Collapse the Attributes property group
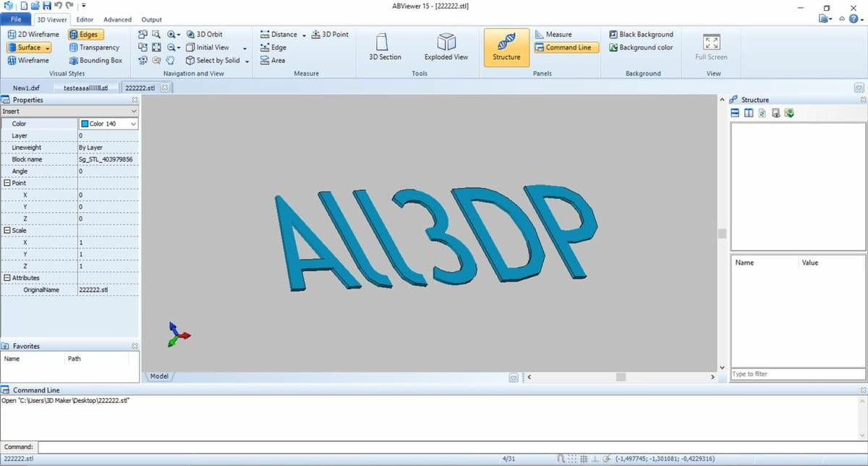The width and height of the screenshot is (868, 466). tap(7, 278)
